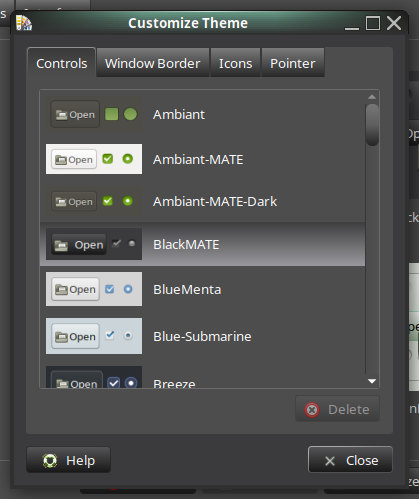Click the Blue-Submarine preview thumbnail

[x=94, y=336]
